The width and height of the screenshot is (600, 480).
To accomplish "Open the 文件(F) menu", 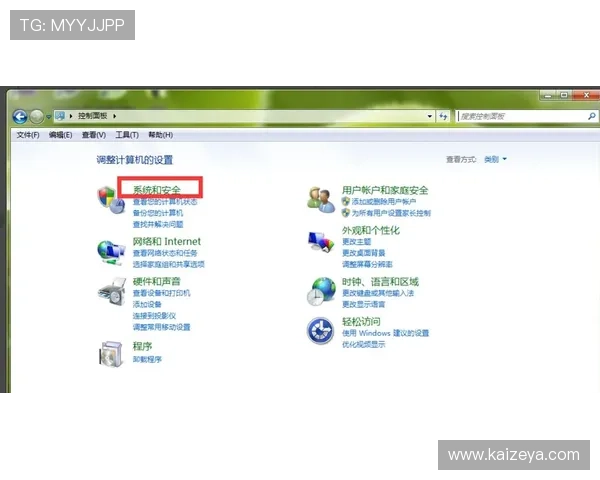I will tap(28, 135).
